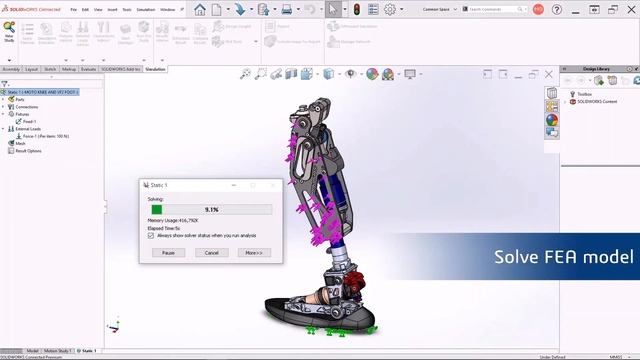Image resolution: width=640 pixels, height=360 pixels.
Task: Uncheck Always show solver status checkbox
Action: click(x=151, y=236)
